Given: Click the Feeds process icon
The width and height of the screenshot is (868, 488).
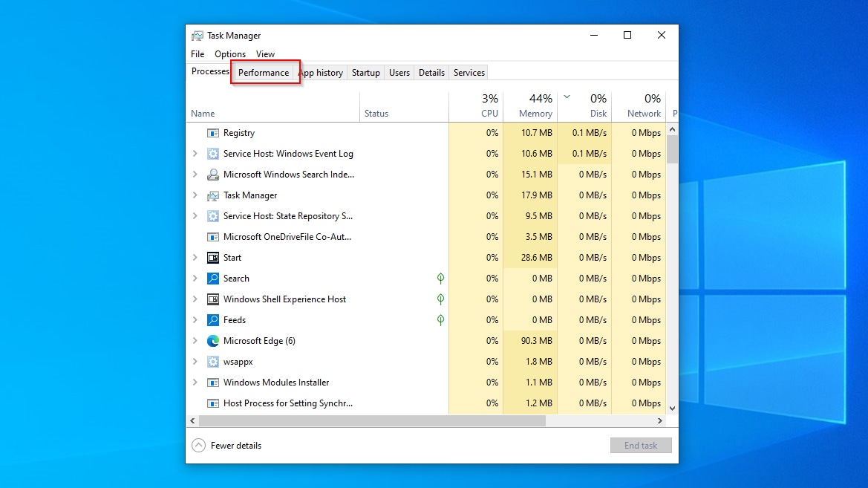Looking at the screenshot, I should point(212,320).
